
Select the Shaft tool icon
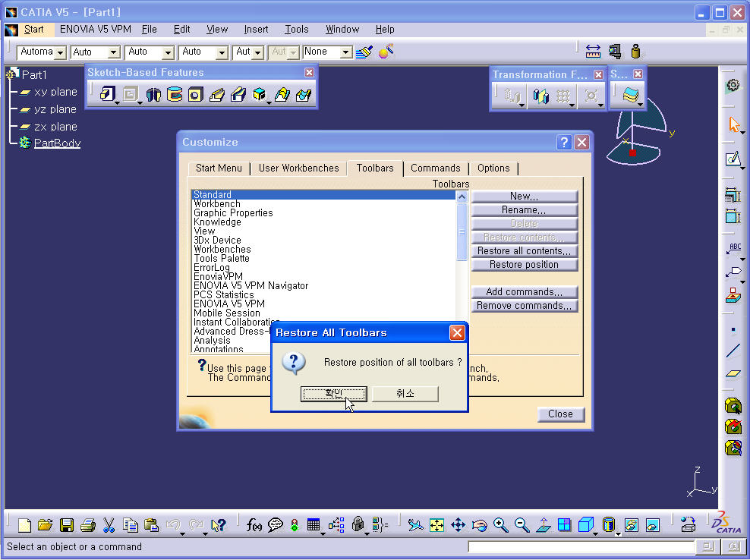pos(153,95)
